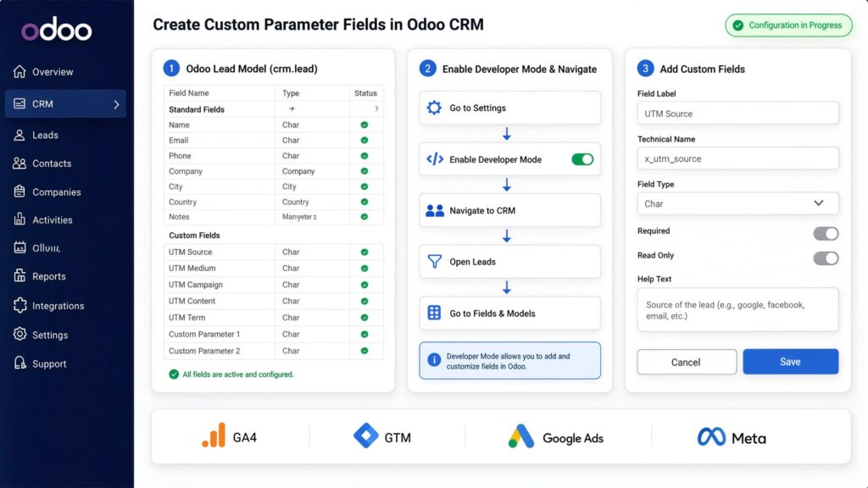Click the Contacts people icon
Image resolution: width=868 pixels, height=488 pixels.
(x=19, y=164)
